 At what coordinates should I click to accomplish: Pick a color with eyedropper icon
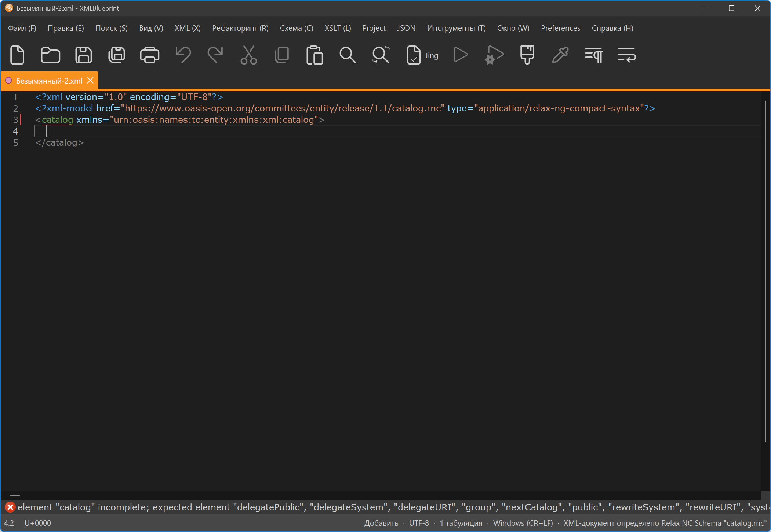(x=560, y=55)
